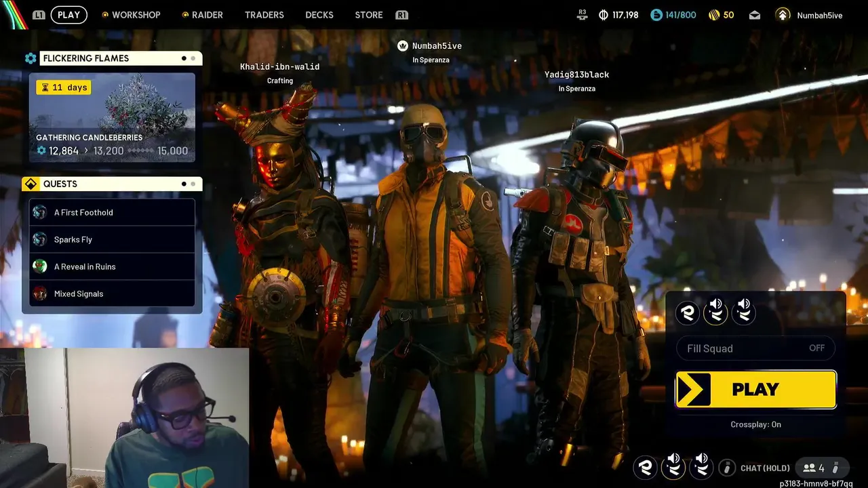868x488 pixels.
Task: Open the player level arrow badge icon
Action: (x=783, y=15)
